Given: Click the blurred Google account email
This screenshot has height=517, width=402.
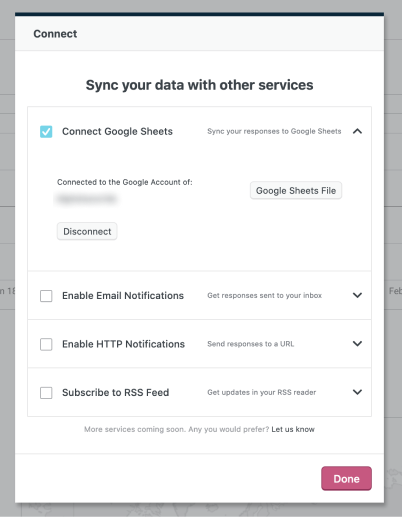Looking at the screenshot, I should pyautogui.click(x=87, y=199).
